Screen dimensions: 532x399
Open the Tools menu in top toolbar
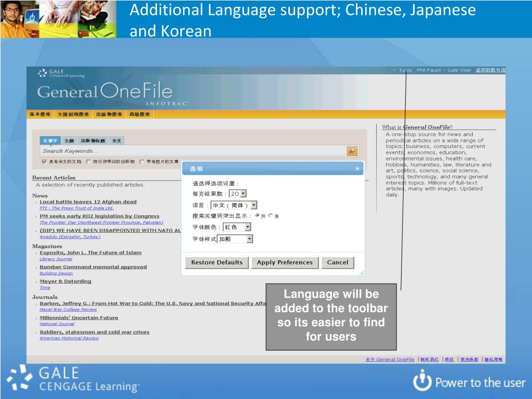[x=405, y=70]
